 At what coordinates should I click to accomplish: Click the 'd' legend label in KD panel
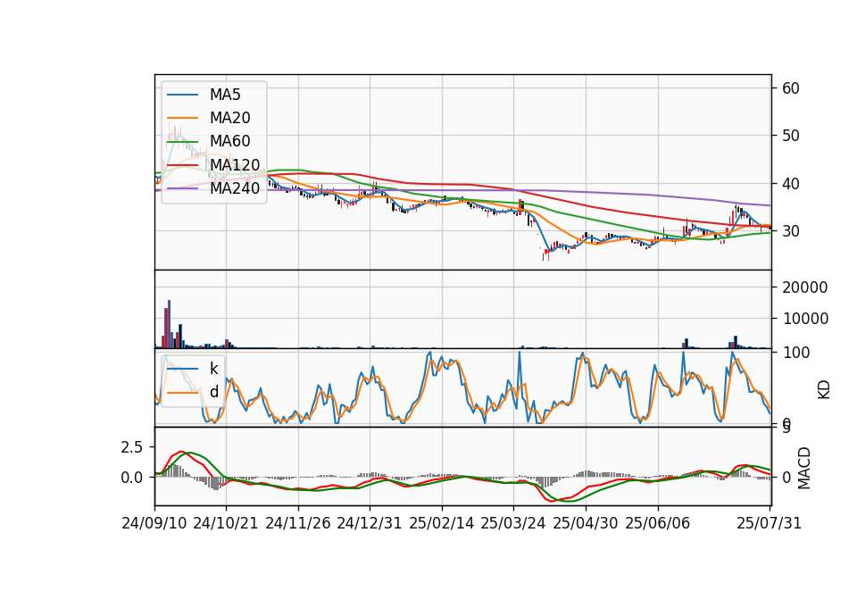pyautogui.click(x=213, y=392)
